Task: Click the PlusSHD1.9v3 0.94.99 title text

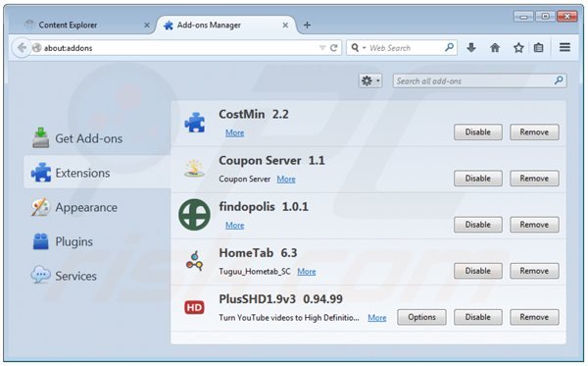Action: coord(280,299)
